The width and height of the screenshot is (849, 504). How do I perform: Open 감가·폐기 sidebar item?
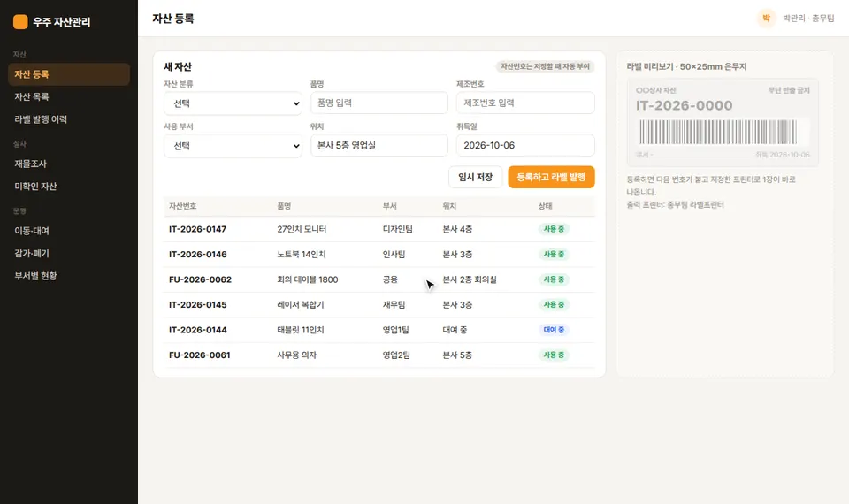click(69, 254)
